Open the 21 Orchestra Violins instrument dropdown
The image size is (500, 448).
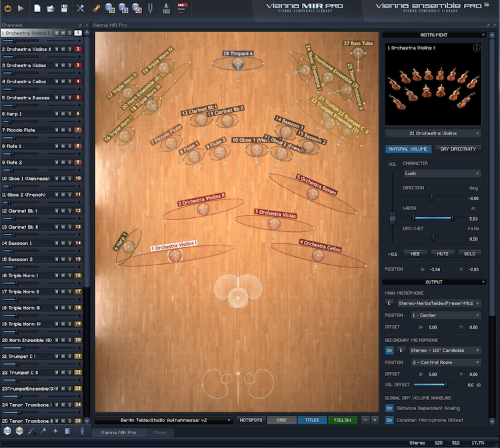click(433, 133)
